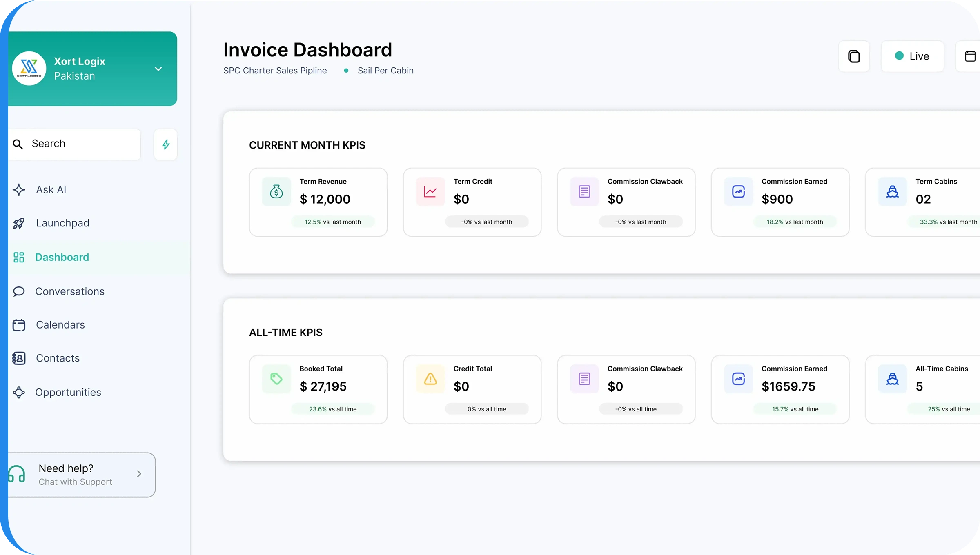Click the Need help chevron arrow
Image resolution: width=980 pixels, height=555 pixels.
pos(139,474)
